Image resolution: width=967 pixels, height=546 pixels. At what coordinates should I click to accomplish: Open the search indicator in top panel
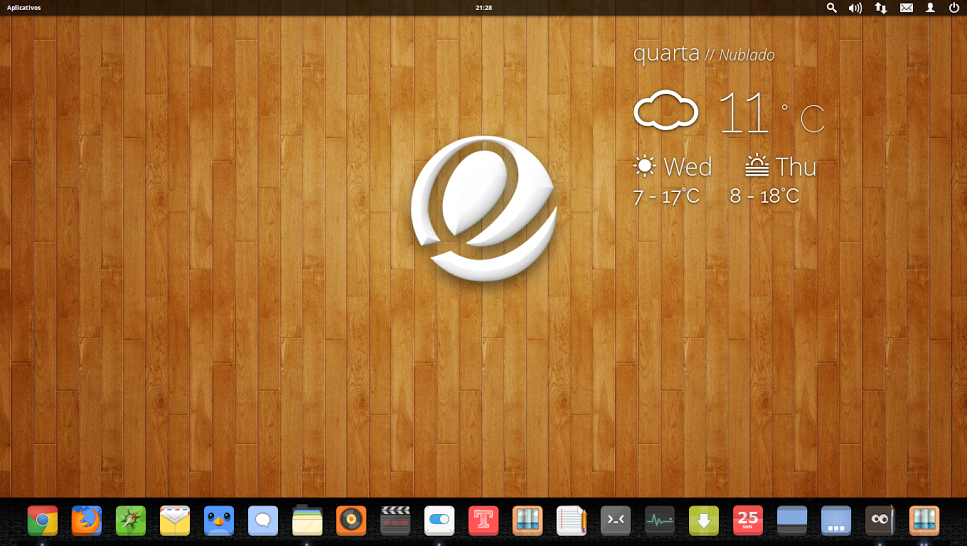click(831, 8)
